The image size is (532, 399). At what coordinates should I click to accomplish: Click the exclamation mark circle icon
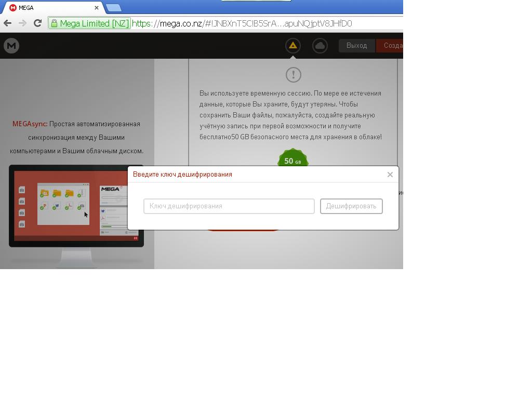click(x=293, y=75)
